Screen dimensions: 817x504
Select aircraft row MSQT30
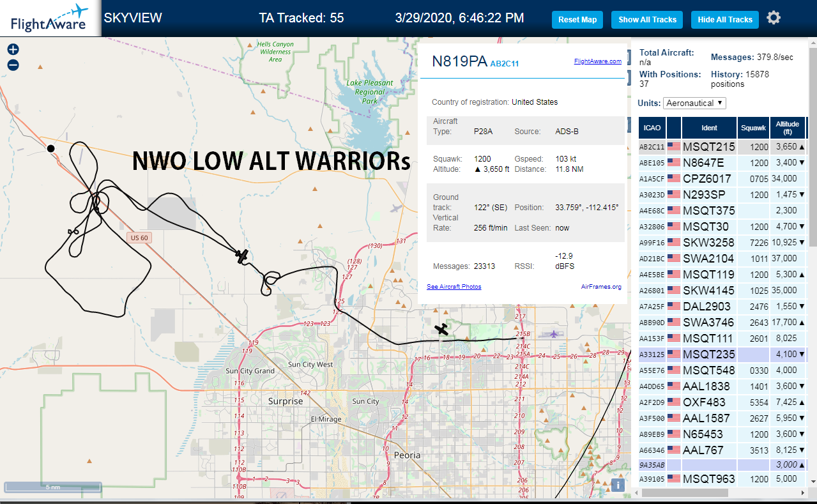tap(723, 226)
